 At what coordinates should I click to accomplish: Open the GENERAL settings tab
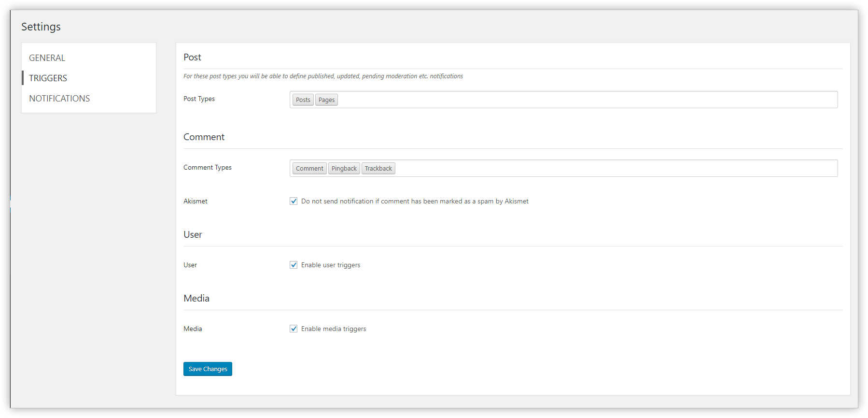(47, 58)
